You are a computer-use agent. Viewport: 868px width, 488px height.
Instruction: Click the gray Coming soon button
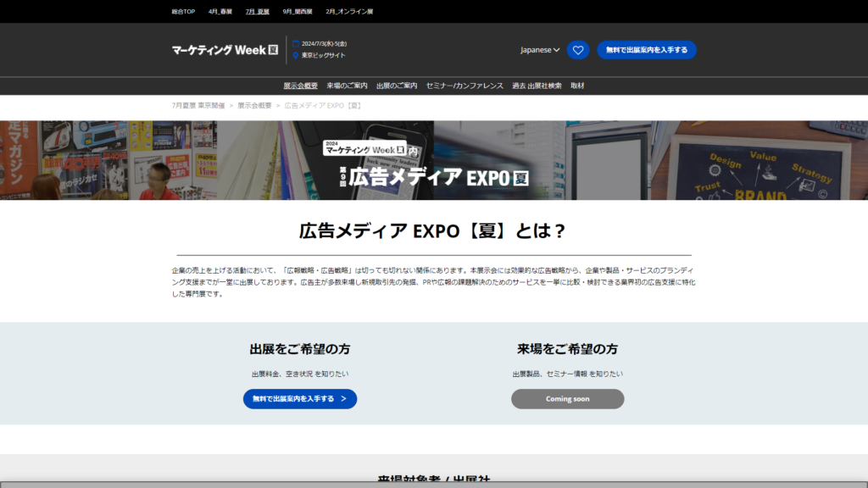567,399
